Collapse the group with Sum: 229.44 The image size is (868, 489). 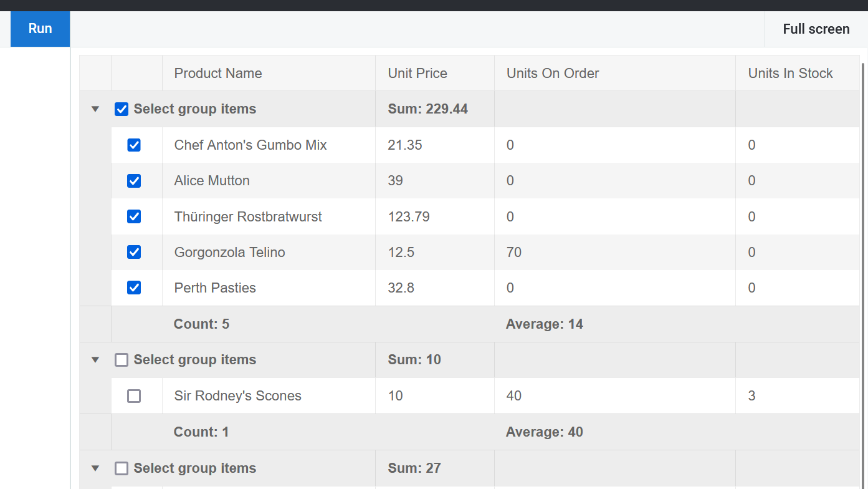pyautogui.click(x=95, y=109)
